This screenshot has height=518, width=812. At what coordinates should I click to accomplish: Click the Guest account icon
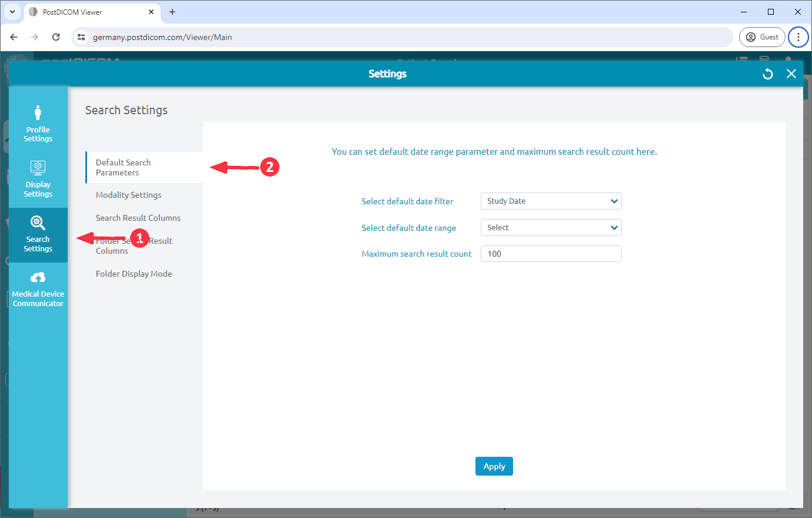pyautogui.click(x=761, y=36)
